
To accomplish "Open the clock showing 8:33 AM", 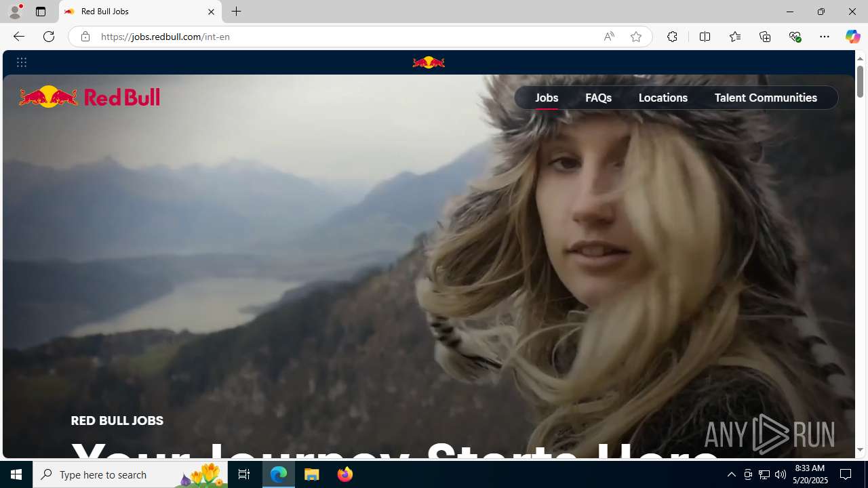I will click(x=811, y=474).
